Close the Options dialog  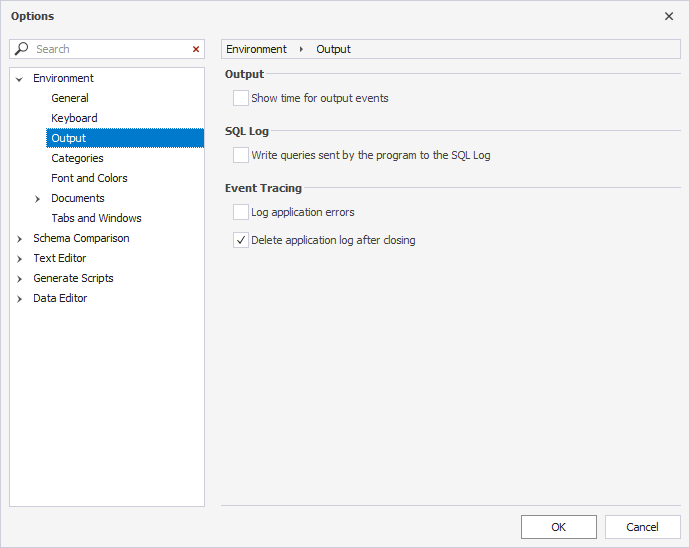tap(669, 16)
